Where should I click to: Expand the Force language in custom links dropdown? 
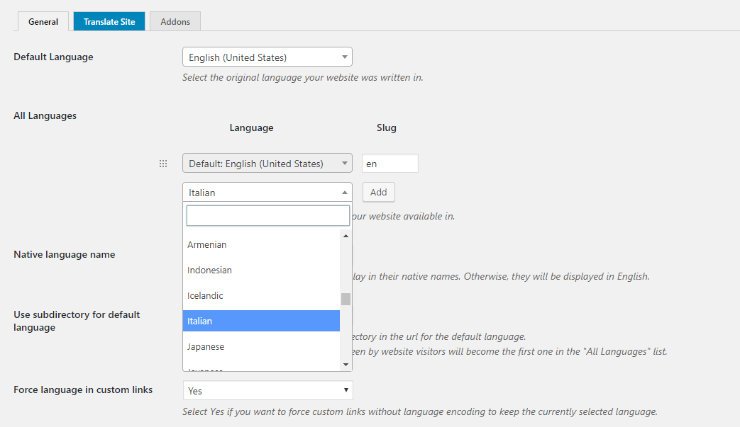[x=267, y=390]
